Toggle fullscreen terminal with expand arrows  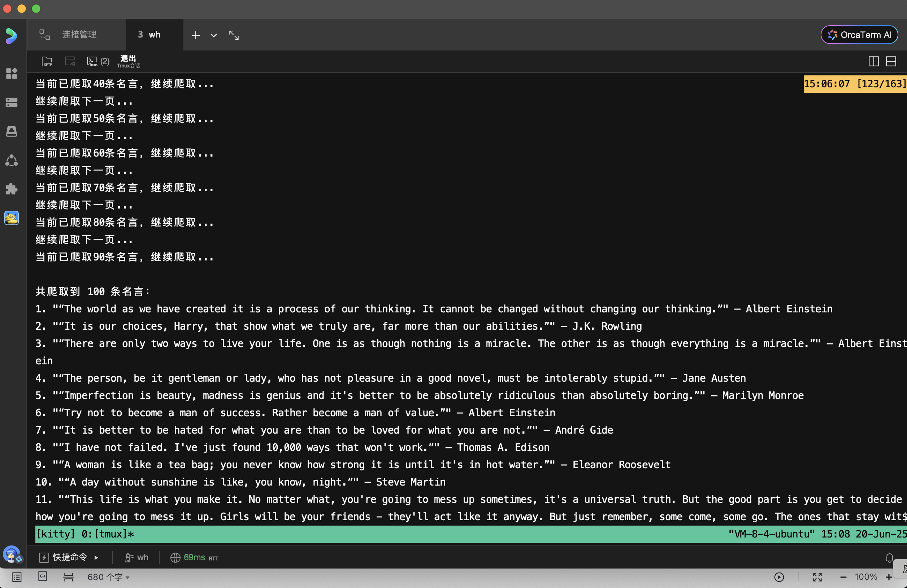[x=234, y=35]
